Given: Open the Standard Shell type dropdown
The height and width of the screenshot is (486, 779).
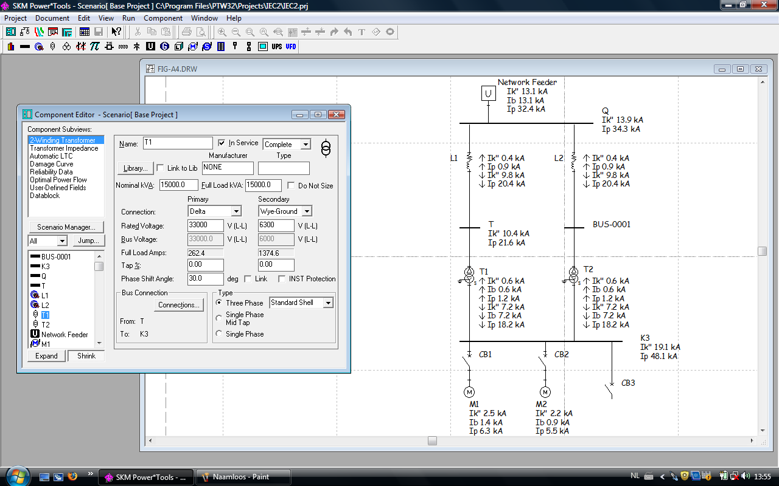Looking at the screenshot, I should (x=328, y=303).
